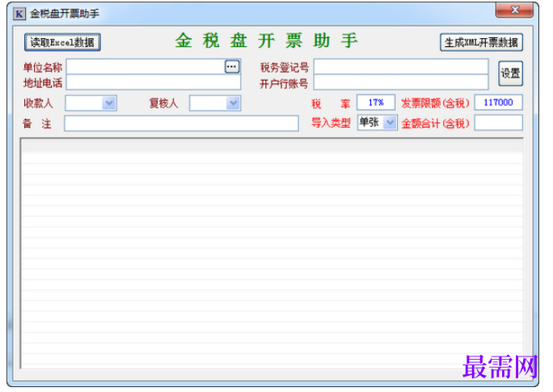
Task: Click the K application icon in title bar
Action: [19, 14]
